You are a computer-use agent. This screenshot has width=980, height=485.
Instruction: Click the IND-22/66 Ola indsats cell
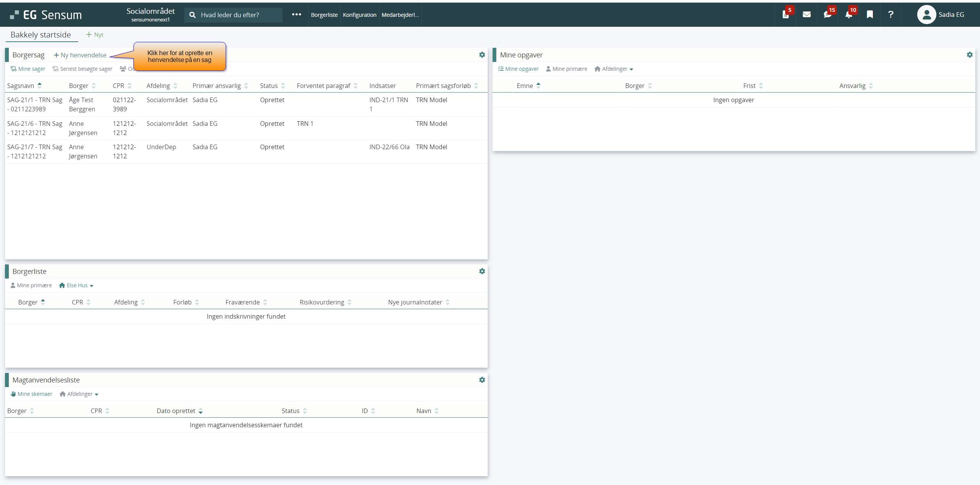pyautogui.click(x=389, y=147)
